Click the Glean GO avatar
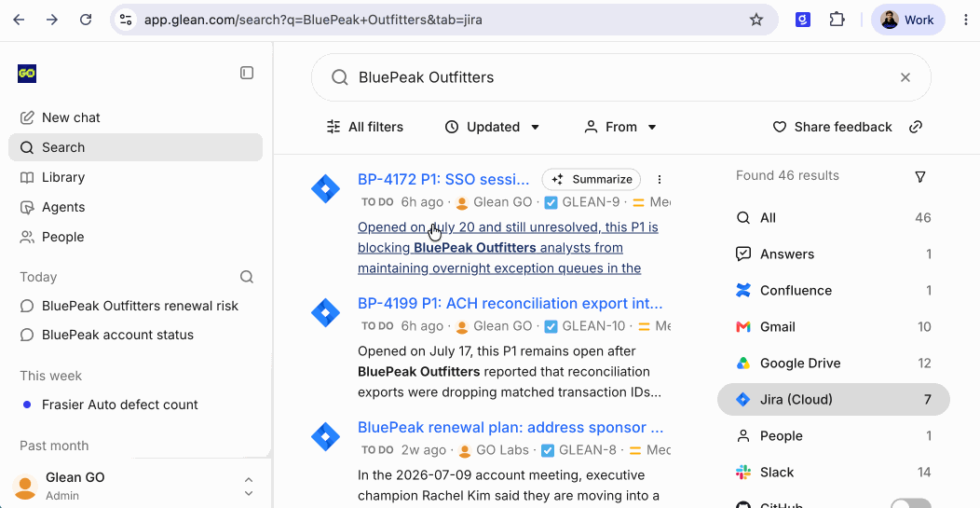Viewport: 980px width, 508px height. click(x=26, y=487)
